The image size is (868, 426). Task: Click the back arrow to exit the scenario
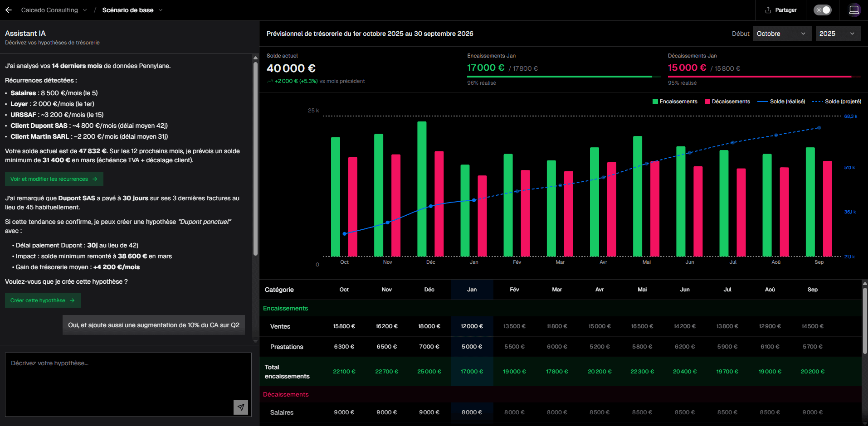coord(9,10)
